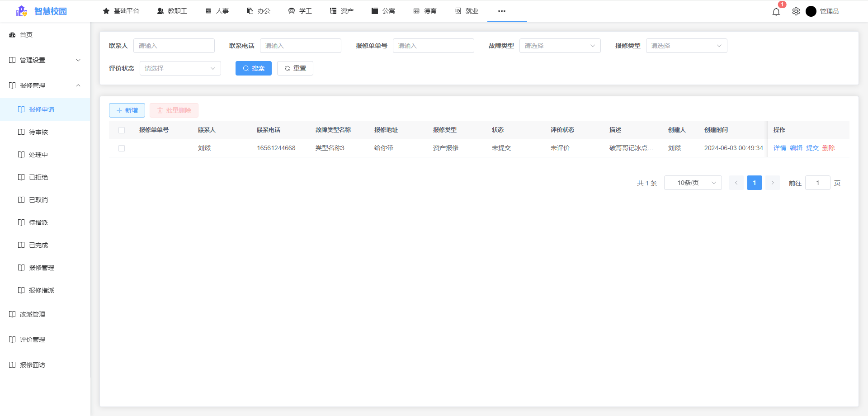Open 报修回访 from the sidebar
The image size is (868, 416).
point(32,364)
